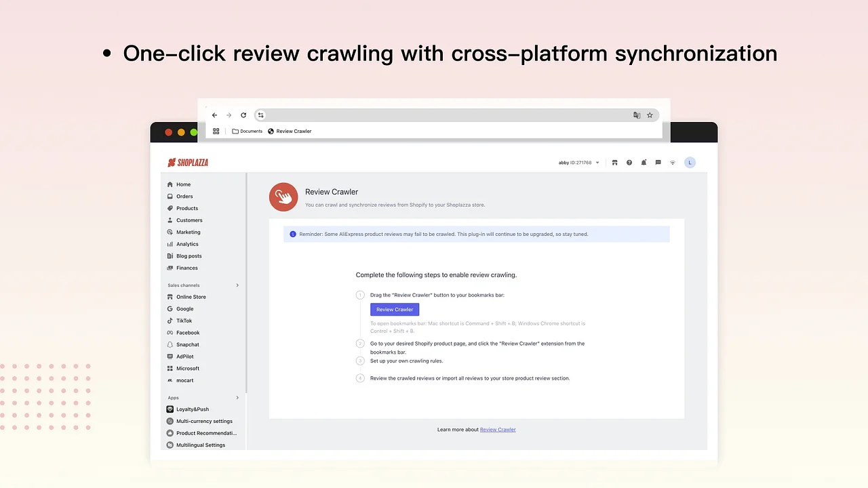This screenshot has height=488, width=868.
Task: Select the Home menu item
Action: 183,184
